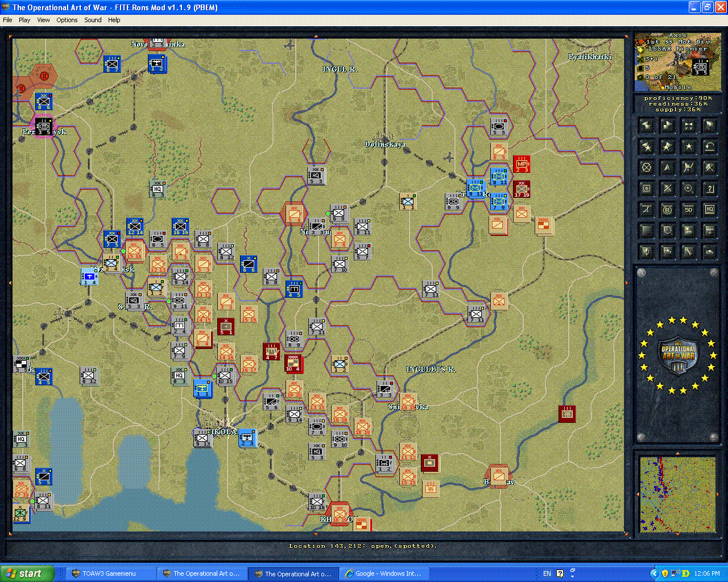This screenshot has width=728, height=582.
Task: Click the language bar help icon
Action: coord(560,573)
